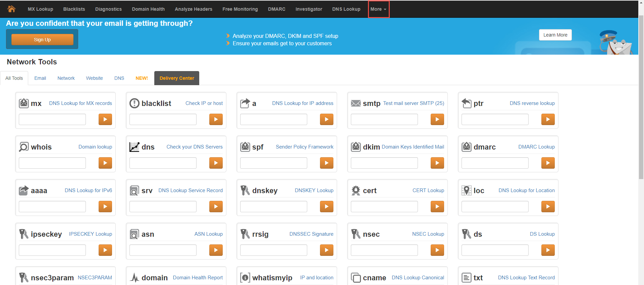644x285 pixels.
Task: Click the aaaa arrow icon
Action: pos(23,190)
